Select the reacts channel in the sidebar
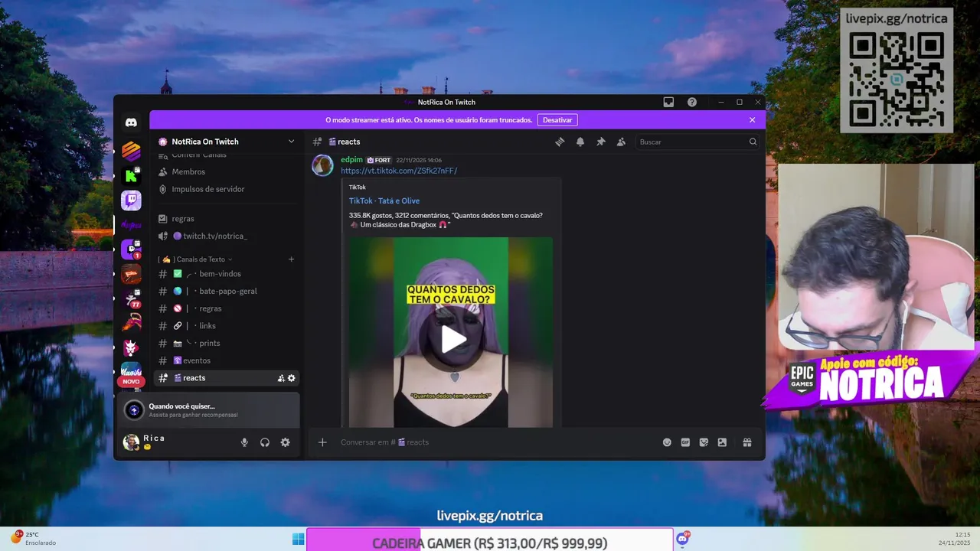980x551 pixels. coord(226,378)
